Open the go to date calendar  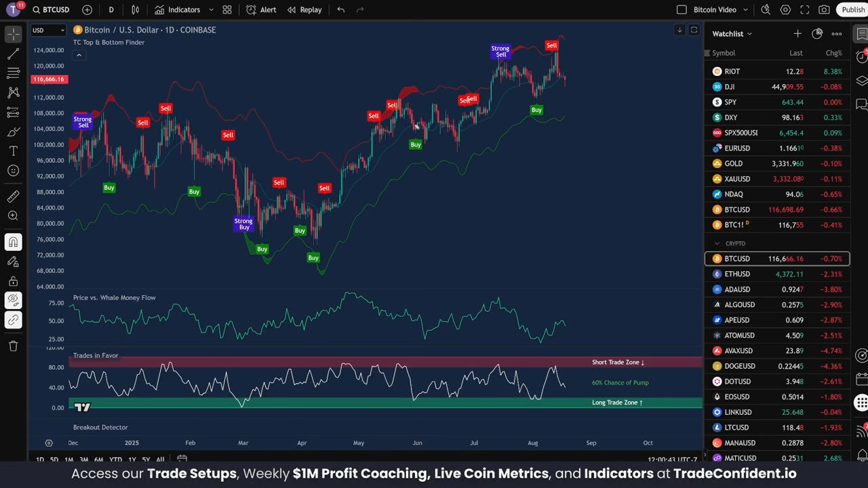[x=182, y=460]
